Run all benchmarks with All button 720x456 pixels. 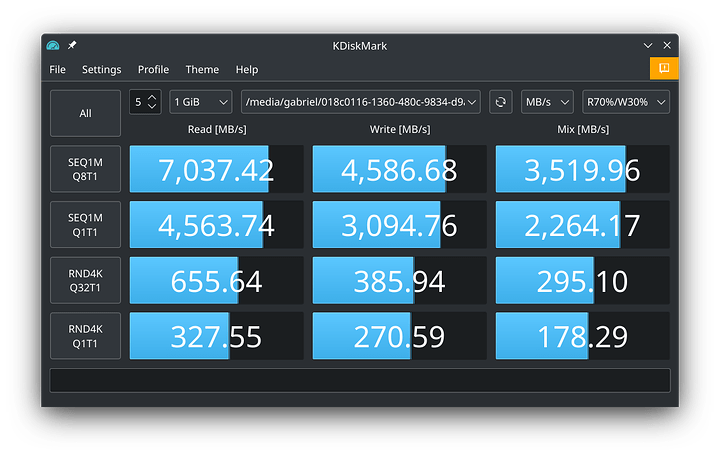pos(85,113)
